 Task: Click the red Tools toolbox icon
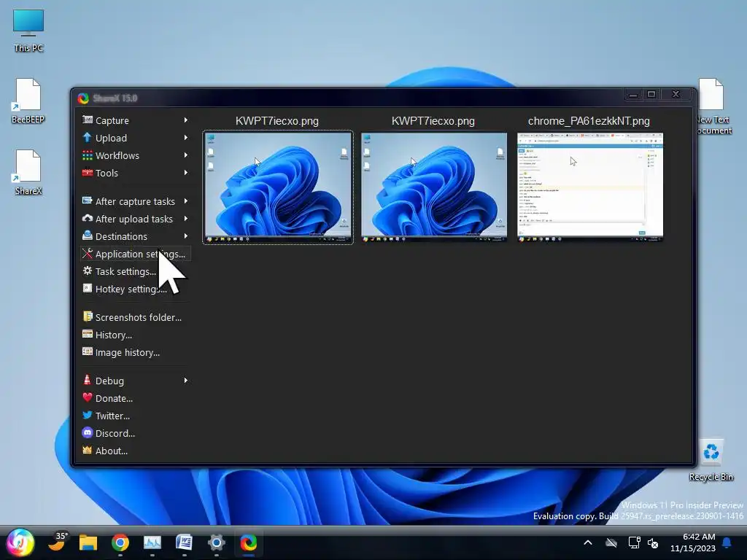pyautogui.click(x=88, y=172)
